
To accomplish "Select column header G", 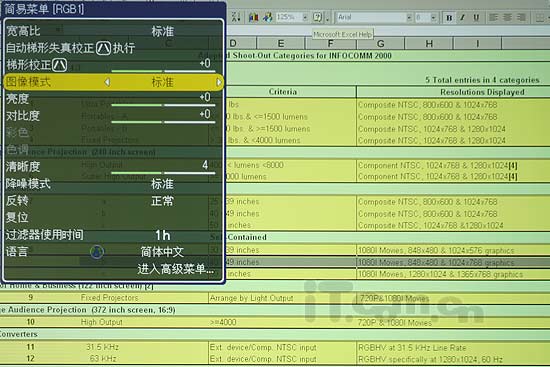I will (381, 44).
